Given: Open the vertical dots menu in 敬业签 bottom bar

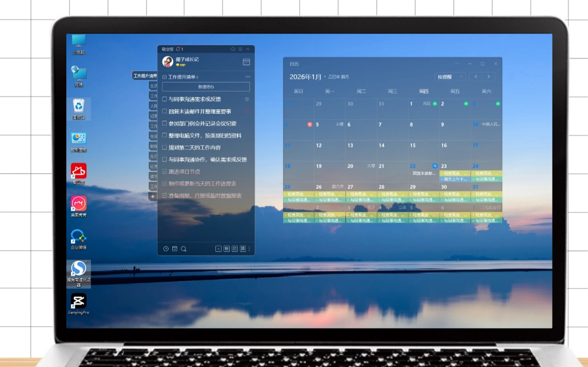Looking at the screenshot, I should 249,249.
